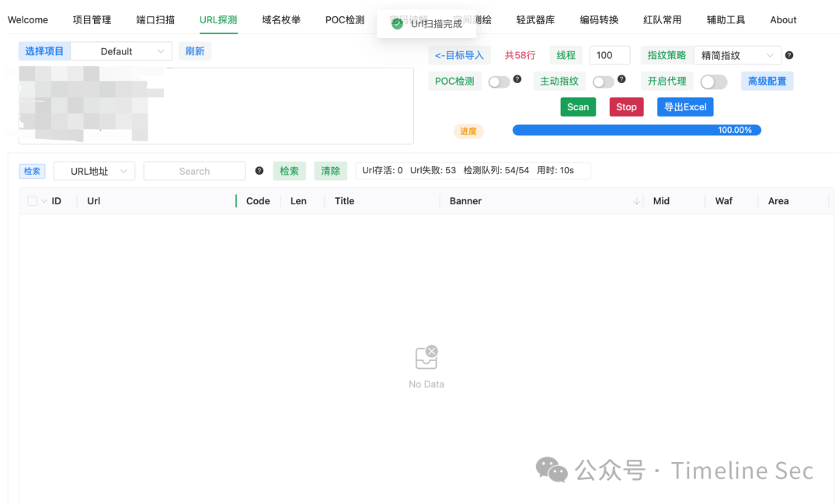This screenshot has width=839, height=504.
Task: Click the Url扫描完成 success check icon
Action: pos(397,23)
